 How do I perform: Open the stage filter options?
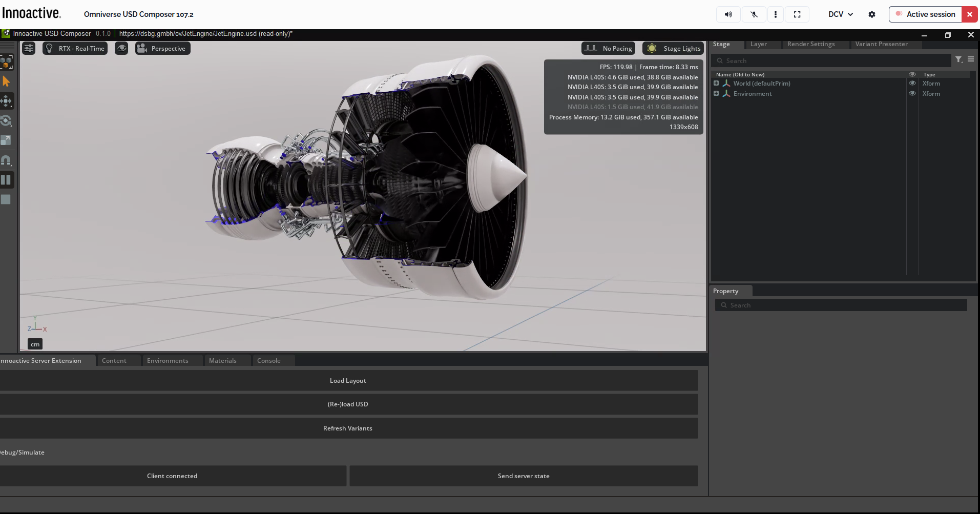tap(958, 60)
